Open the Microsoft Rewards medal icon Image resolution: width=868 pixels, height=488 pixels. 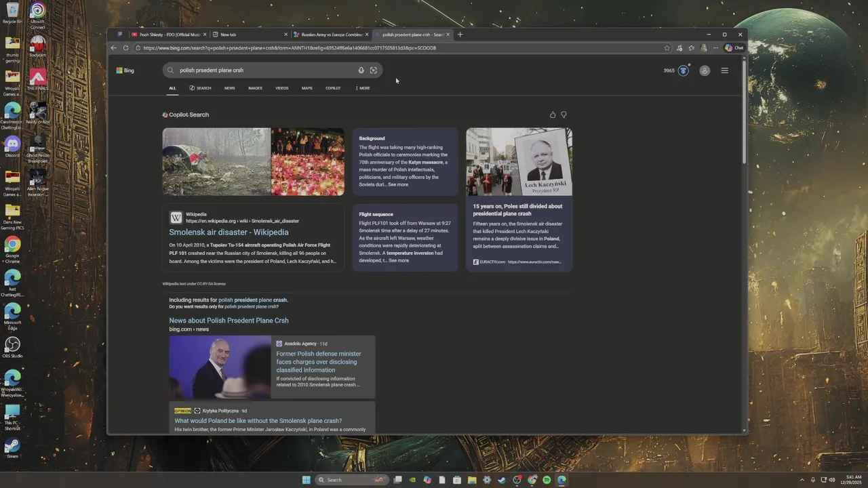pyautogui.click(x=684, y=70)
